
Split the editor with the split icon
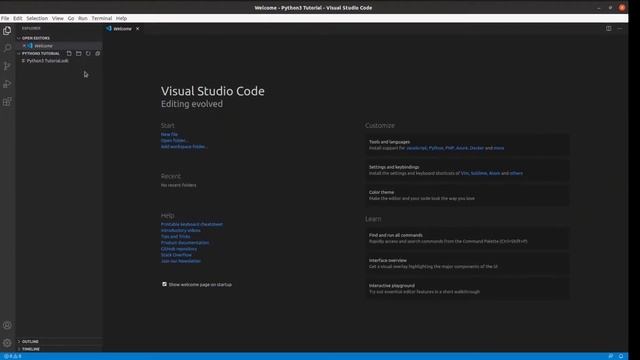click(608, 29)
